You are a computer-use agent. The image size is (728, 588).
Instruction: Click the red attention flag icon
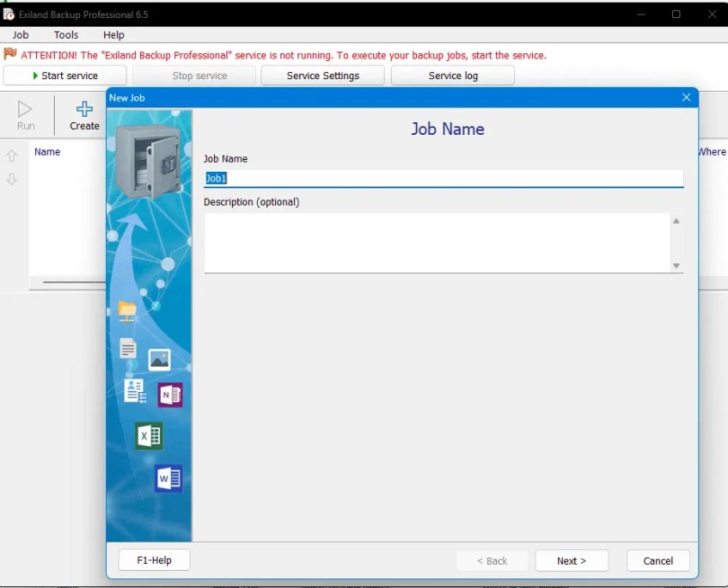(x=9, y=55)
